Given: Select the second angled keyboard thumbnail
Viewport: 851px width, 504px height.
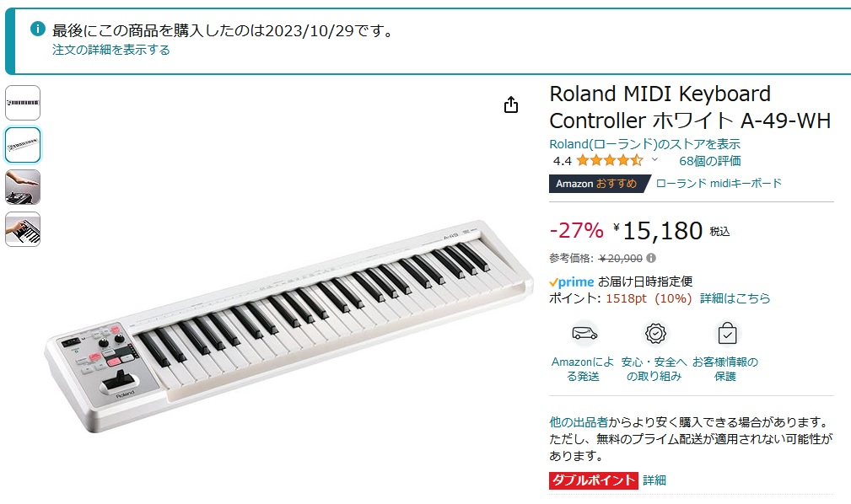Looking at the screenshot, I should pos(23,145).
